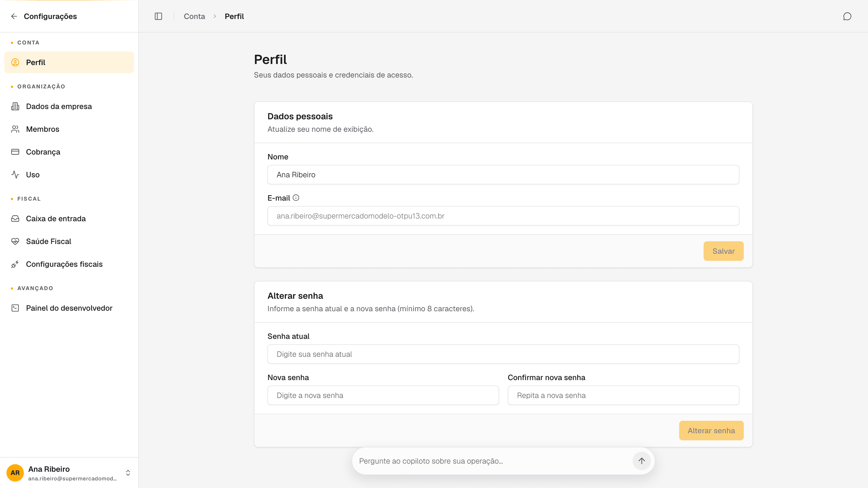This screenshot has height=488, width=868.
Task: Focus the Nova senha field
Action: point(383,395)
